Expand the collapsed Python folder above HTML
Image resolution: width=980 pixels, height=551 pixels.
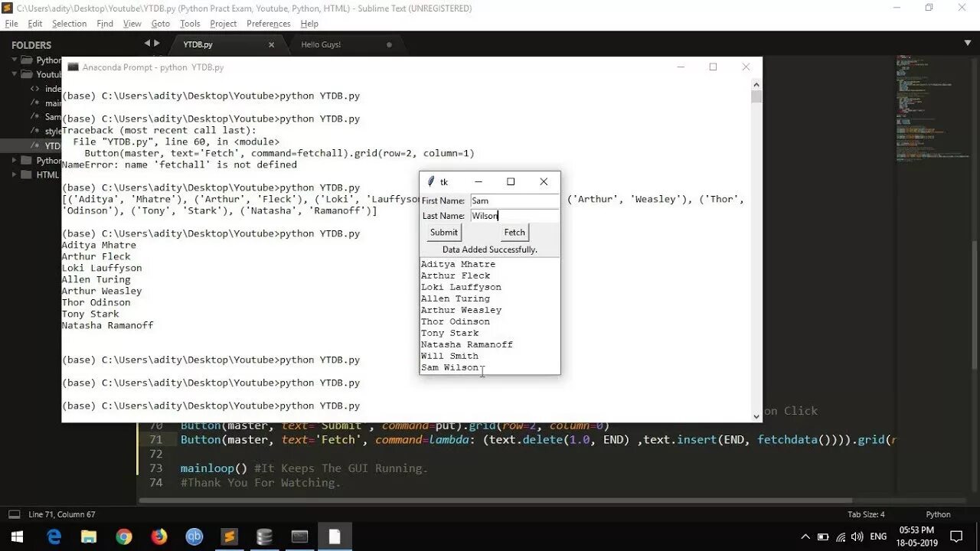pos(15,161)
